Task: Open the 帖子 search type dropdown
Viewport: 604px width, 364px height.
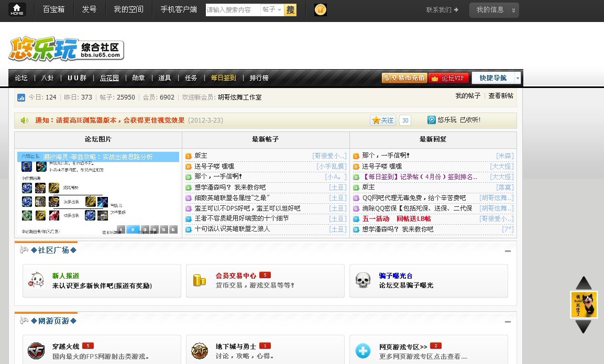Action: 272,9
